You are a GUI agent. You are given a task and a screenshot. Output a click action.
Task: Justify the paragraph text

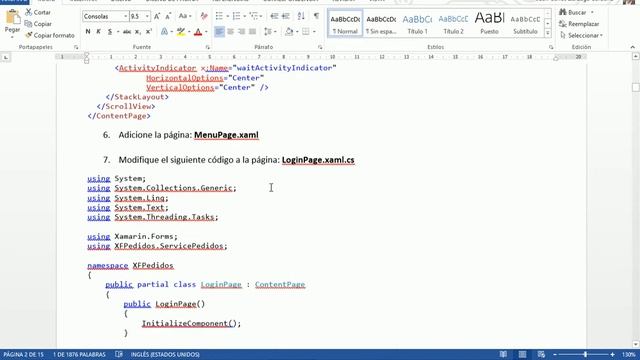click(253, 31)
